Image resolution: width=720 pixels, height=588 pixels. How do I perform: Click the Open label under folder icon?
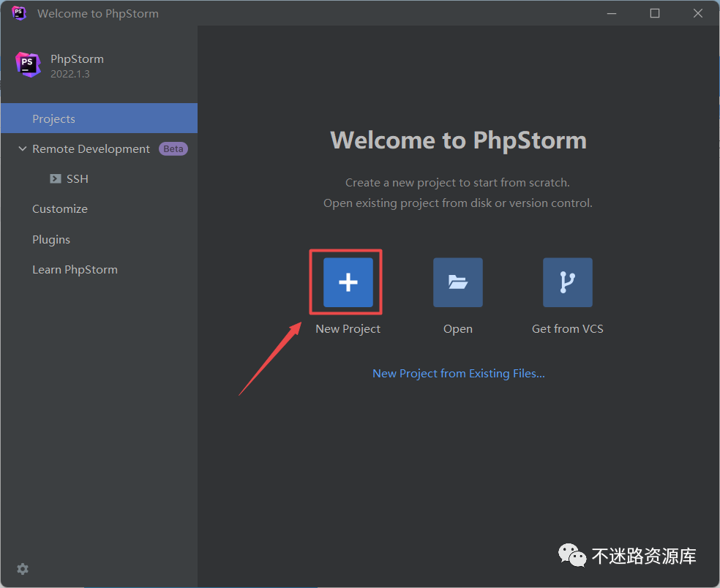[458, 329]
